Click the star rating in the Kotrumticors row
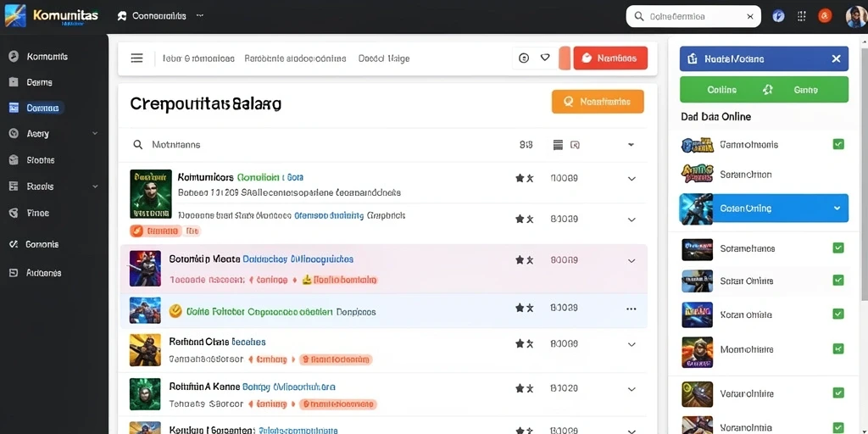Image resolution: width=868 pixels, height=434 pixels. 524,178
